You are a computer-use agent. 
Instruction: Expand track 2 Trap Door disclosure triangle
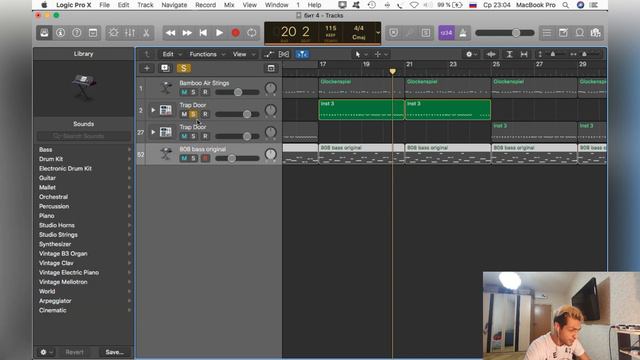pyautogui.click(x=153, y=110)
